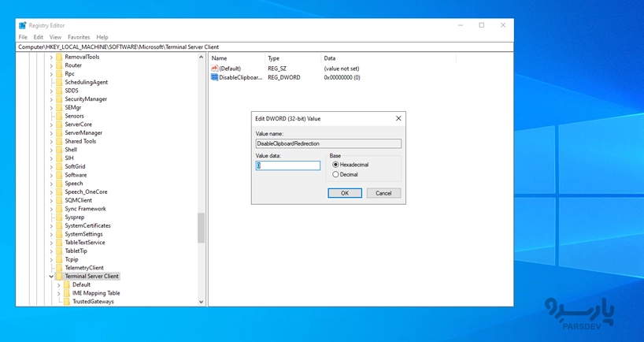Click the SchedulingAgent folder icon
Screen dimensions: 644x342
(x=59, y=82)
